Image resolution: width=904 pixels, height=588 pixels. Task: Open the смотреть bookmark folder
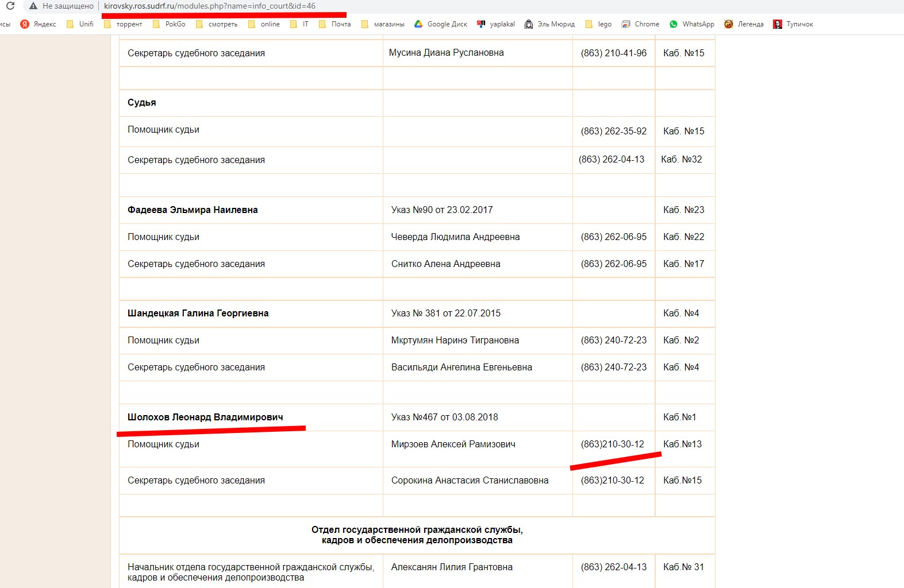[217, 24]
